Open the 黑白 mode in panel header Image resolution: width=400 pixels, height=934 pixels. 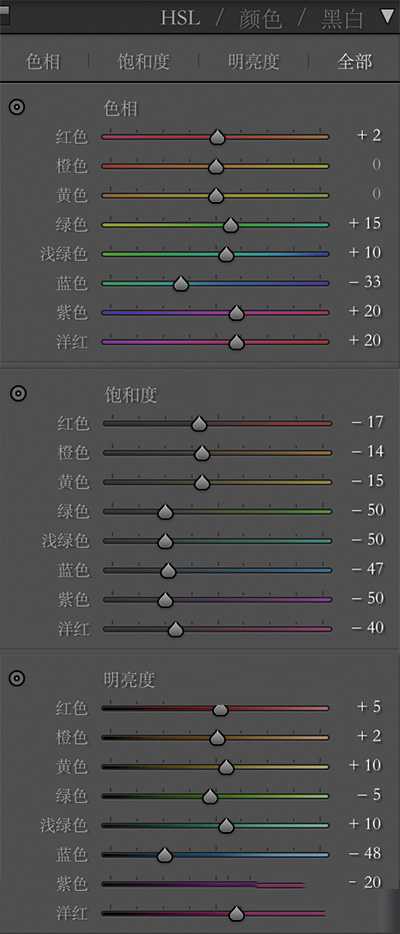(342, 19)
